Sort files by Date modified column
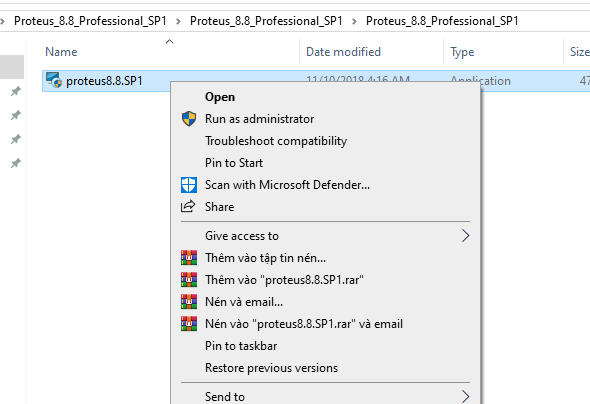 coord(343,52)
